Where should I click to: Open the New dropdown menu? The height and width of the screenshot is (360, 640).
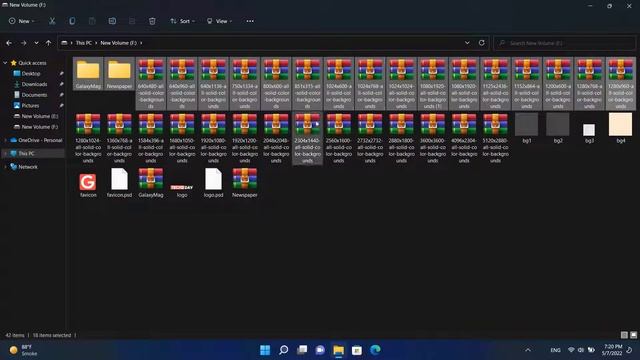22,21
